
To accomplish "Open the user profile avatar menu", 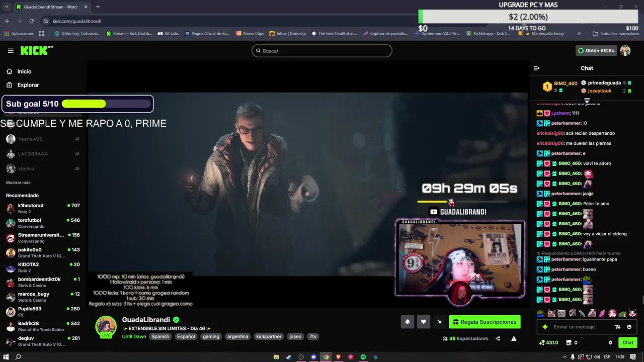I will coord(625,51).
